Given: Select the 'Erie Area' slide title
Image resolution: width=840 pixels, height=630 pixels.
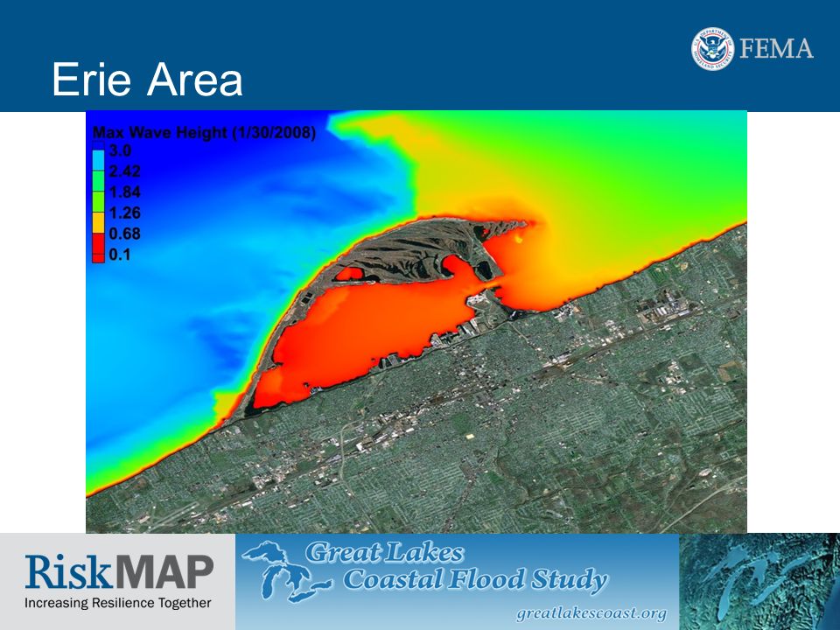Looking at the screenshot, I should (147, 80).
